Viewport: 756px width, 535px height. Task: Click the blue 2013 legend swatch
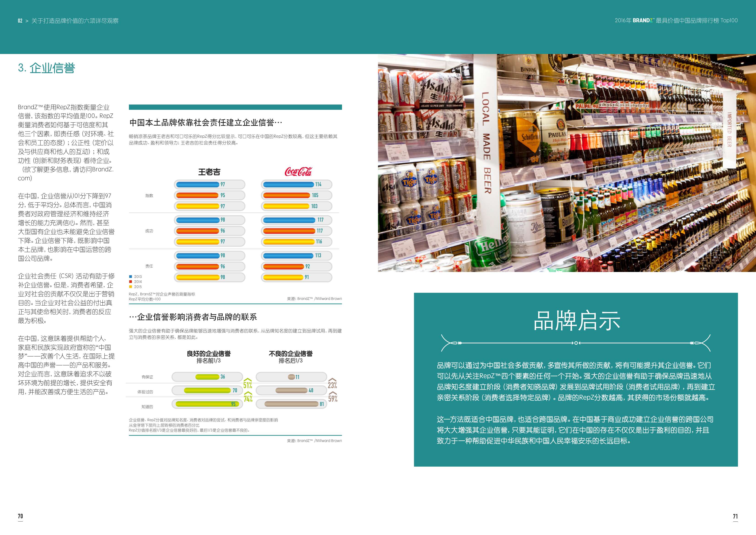pyautogui.click(x=130, y=277)
